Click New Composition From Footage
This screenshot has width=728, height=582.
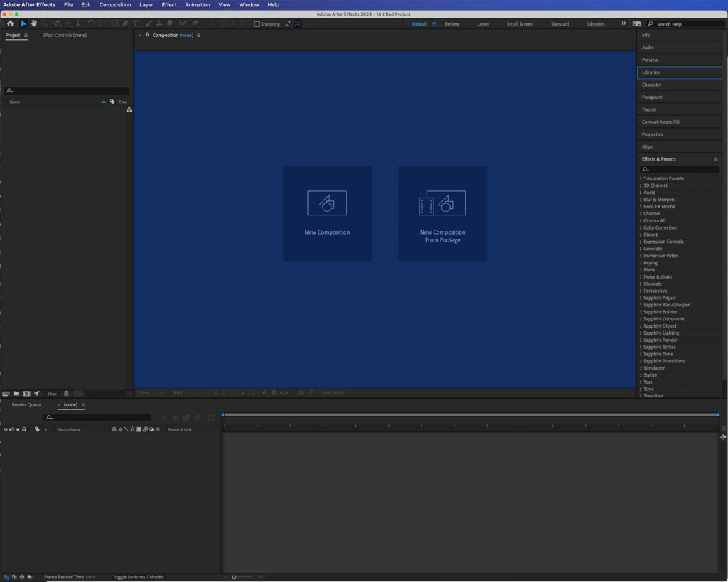[442, 213]
